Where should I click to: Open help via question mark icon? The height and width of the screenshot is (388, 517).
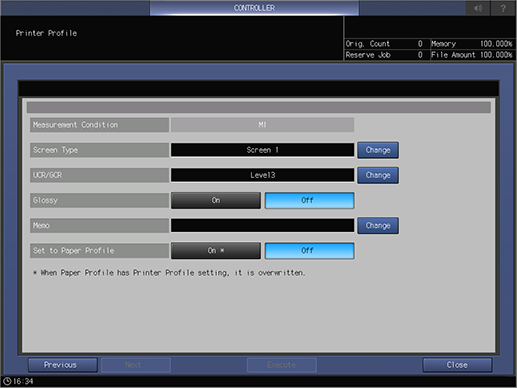click(x=503, y=8)
